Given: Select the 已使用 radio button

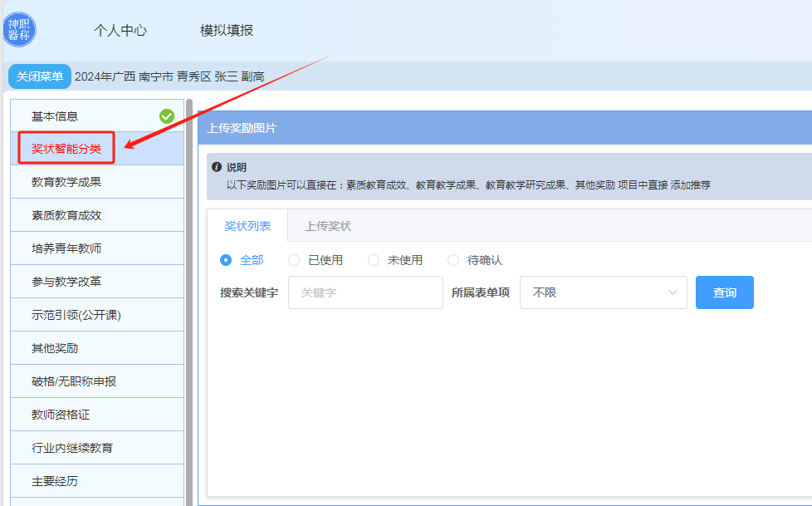Looking at the screenshot, I should pyautogui.click(x=294, y=260).
